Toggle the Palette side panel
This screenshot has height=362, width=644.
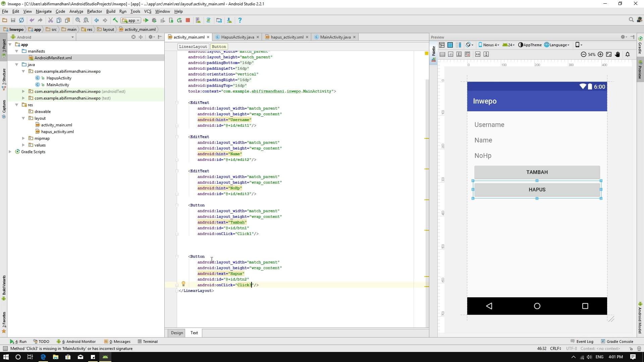click(433, 51)
